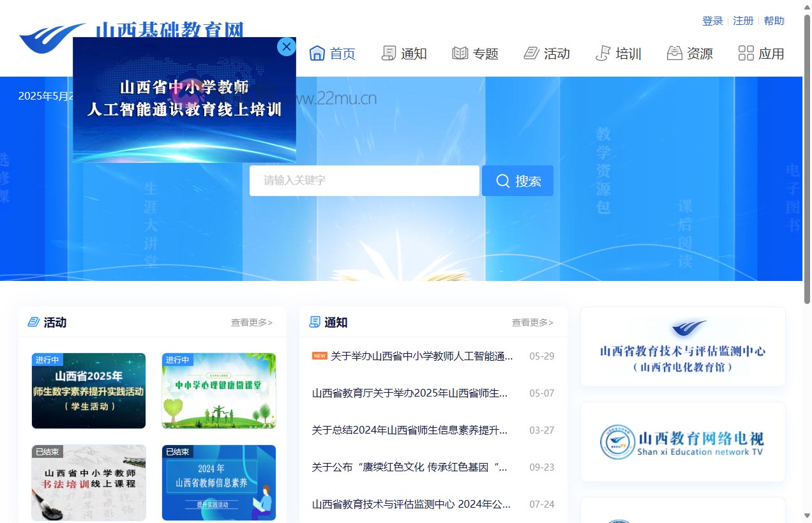Click the magnifier icon on the search button
This screenshot has height=523, width=812.
pyautogui.click(x=502, y=181)
